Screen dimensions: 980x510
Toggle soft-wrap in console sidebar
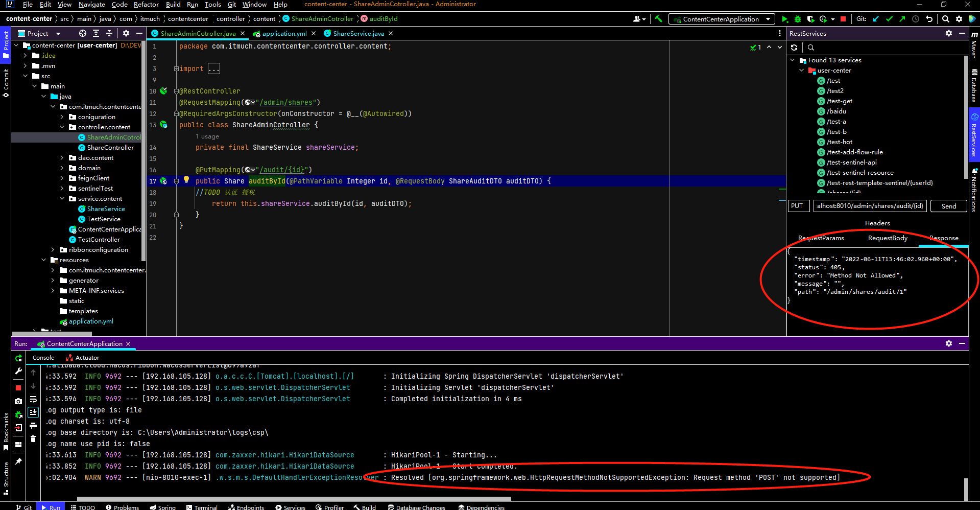[33, 399]
